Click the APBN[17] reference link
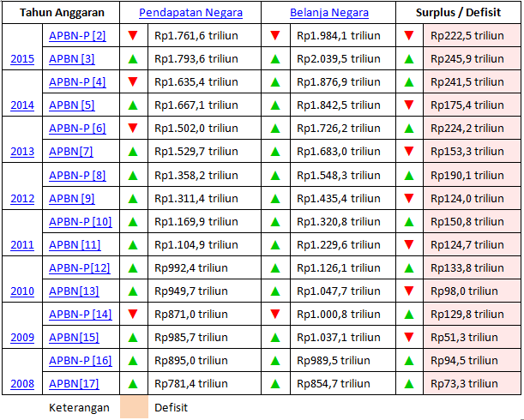Viewport: 524px width, 420px height. pos(74,383)
